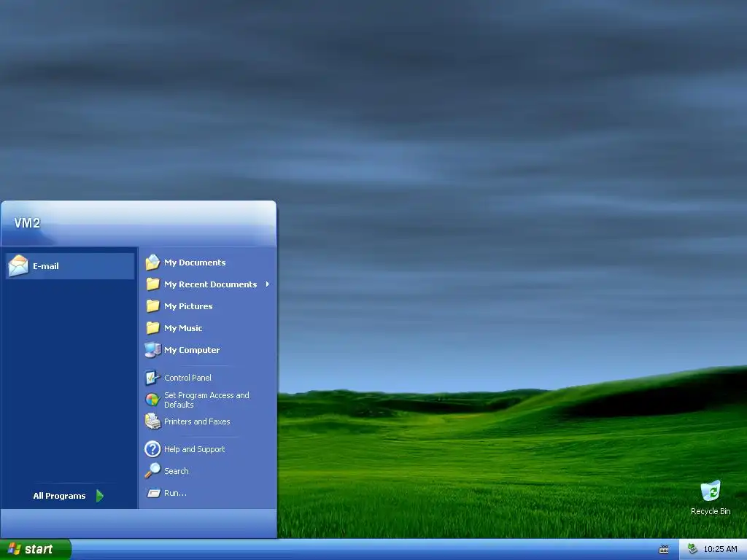The image size is (747, 560).
Task: Click the Run icon
Action: 153,493
